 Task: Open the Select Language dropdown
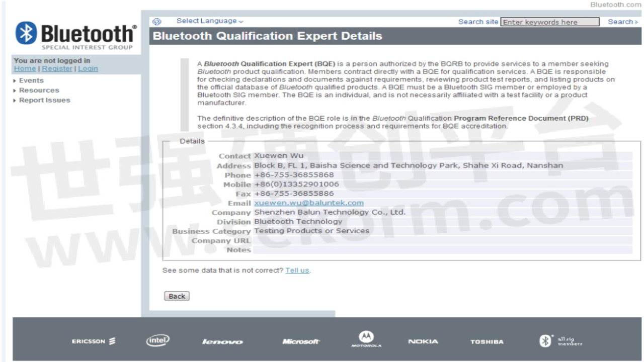pos(210,21)
